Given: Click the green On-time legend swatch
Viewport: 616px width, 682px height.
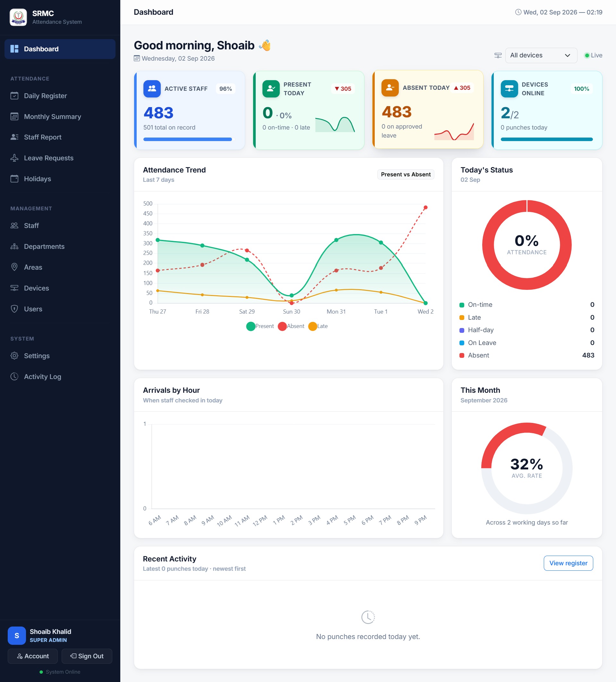Looking at the screenshot, I should pyautogui.click(x=462, y=305).
